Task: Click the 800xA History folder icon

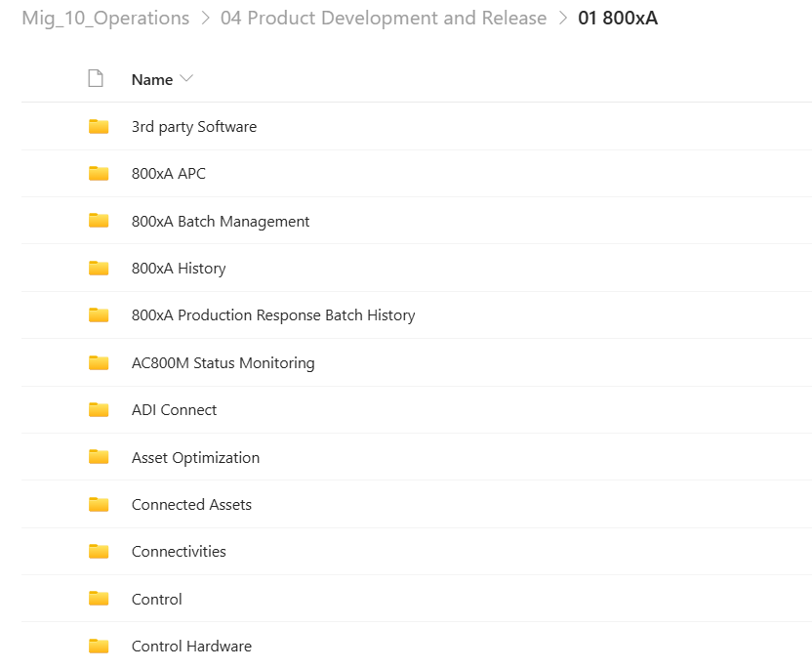Action: pos(99,268)
